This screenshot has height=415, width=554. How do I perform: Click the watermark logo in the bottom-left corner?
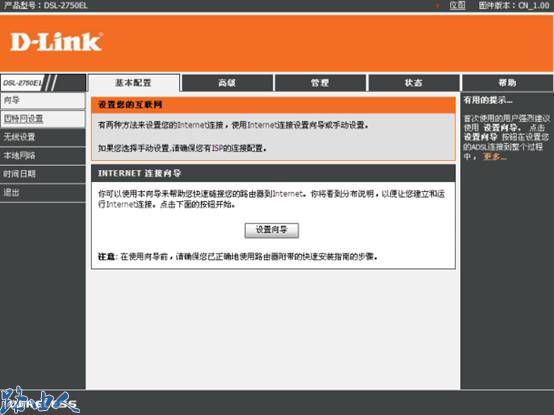click(40, 401)
